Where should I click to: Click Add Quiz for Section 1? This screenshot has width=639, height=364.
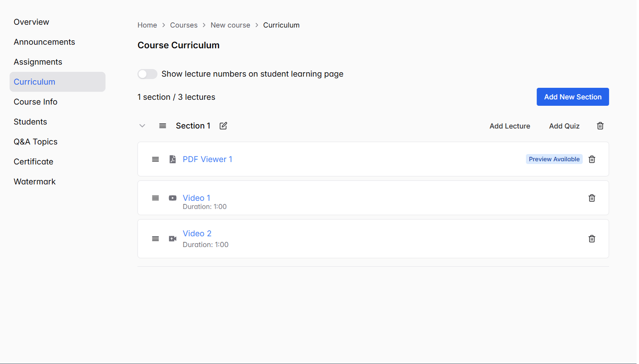[x=564, y=126]
